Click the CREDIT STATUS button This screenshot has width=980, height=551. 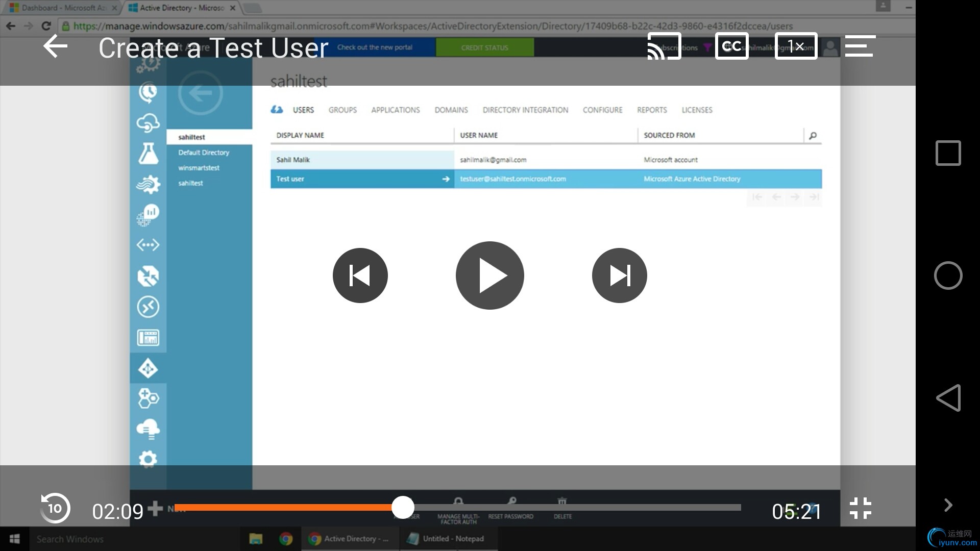pos(485,47)
